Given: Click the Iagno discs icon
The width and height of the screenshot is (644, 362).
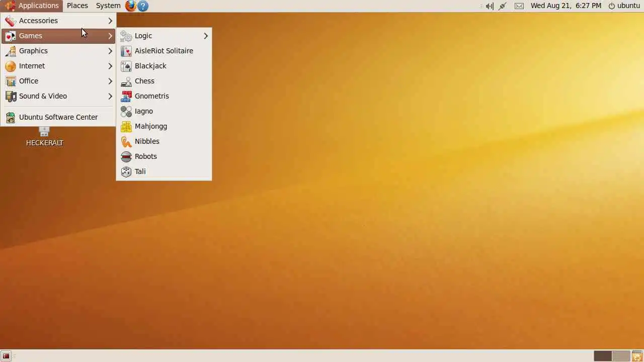Looking at the screenshot, I should 126,111.
